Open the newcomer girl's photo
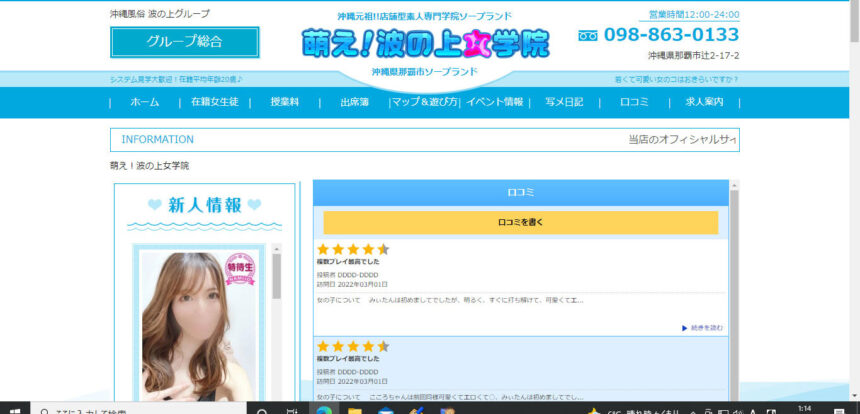 click(199, 326)
